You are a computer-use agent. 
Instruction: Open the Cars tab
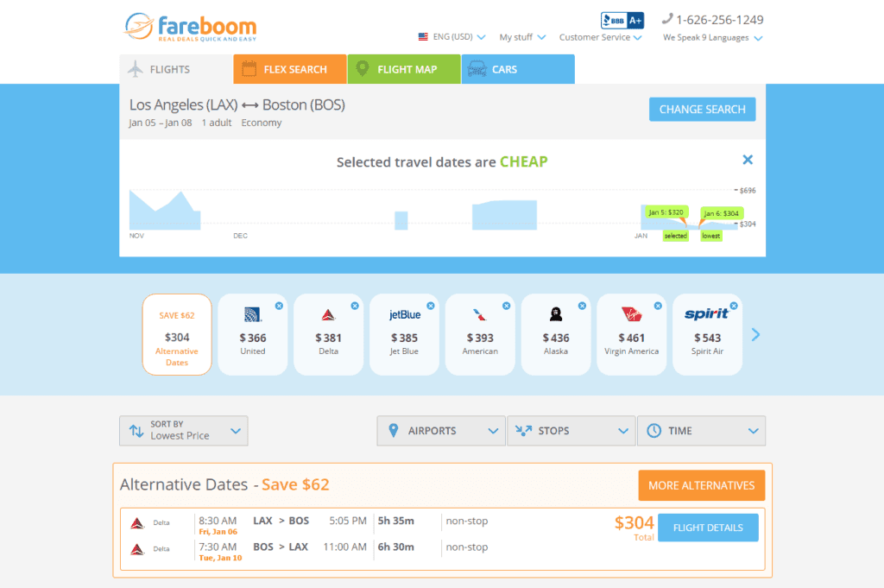pos(518,69)
